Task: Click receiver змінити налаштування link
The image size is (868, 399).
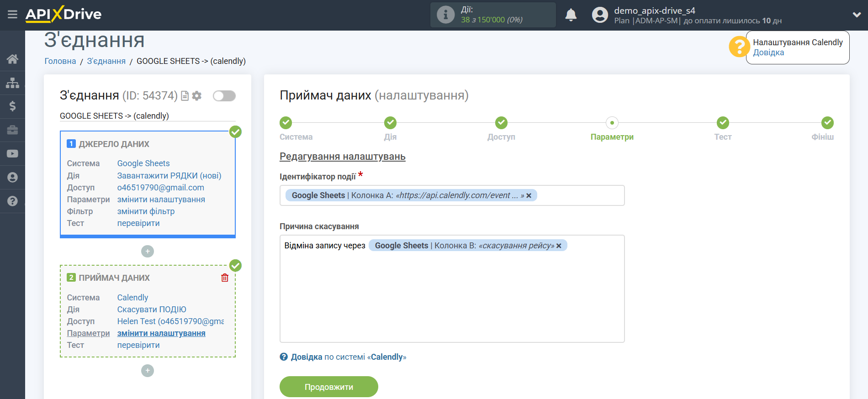Action: [161, 333]
